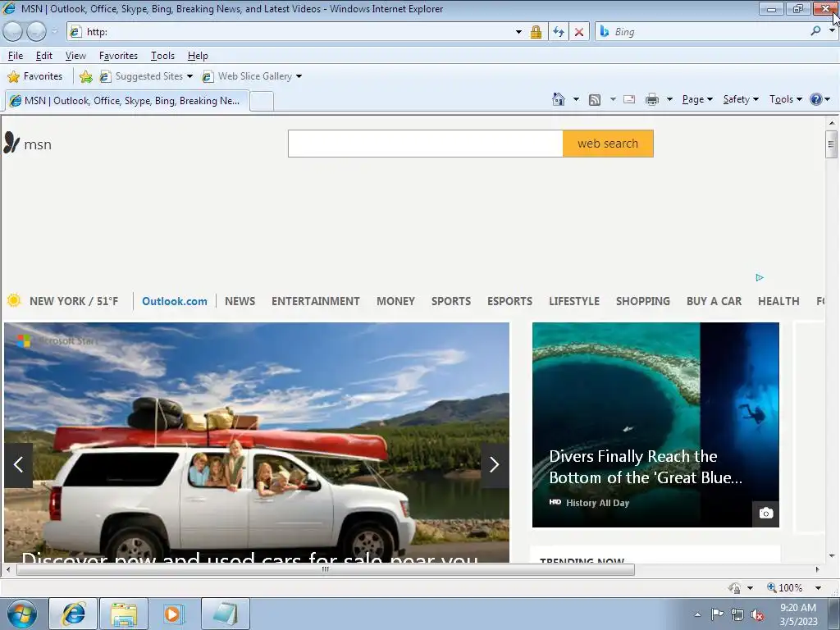
Task: Click the horizontal scrollbar thumb
Action: click(x=325, y=569)
